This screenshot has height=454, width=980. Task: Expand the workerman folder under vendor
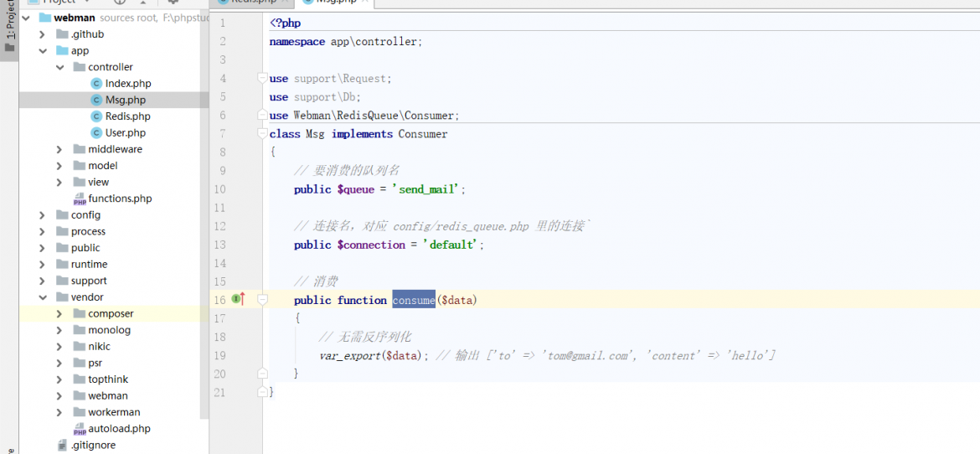pyautogui.click(x=60, y=413)
